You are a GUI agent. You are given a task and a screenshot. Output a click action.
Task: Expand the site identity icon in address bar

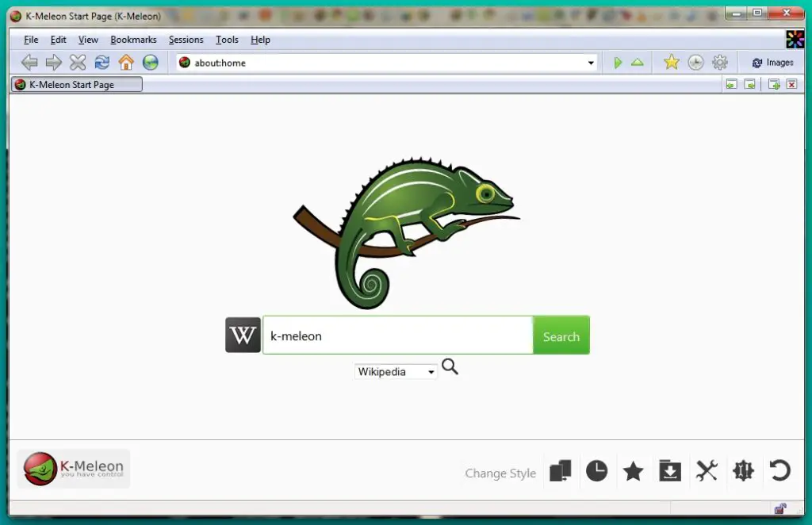[x=184, y=62]
